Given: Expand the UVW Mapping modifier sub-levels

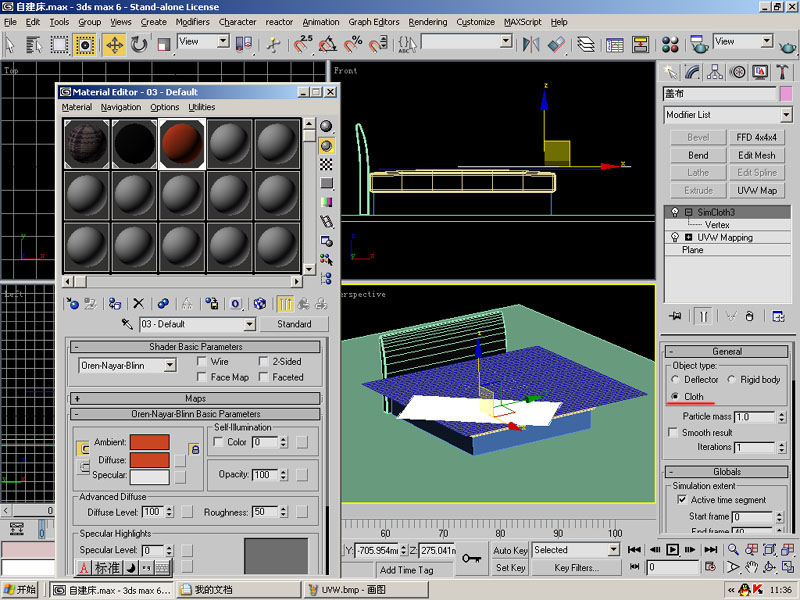Looking at the screenshot, I should (x=689, y=237).
